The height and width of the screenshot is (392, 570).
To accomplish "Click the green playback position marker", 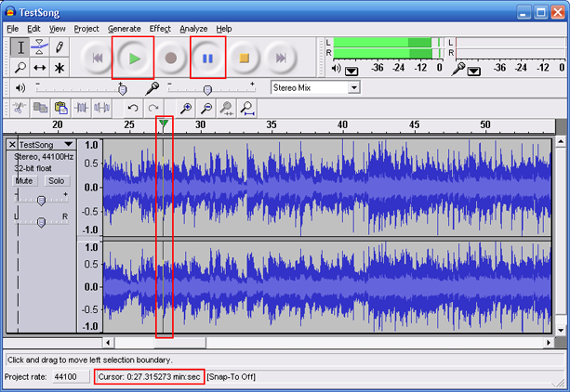I will (164, 124).
